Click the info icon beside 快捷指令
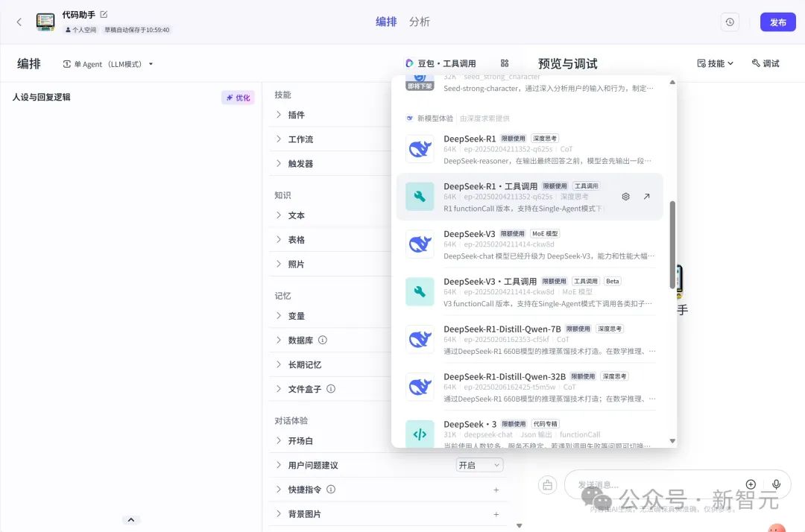Image resolution: width=805 pixels, height=532 pixels. point(331,490)
